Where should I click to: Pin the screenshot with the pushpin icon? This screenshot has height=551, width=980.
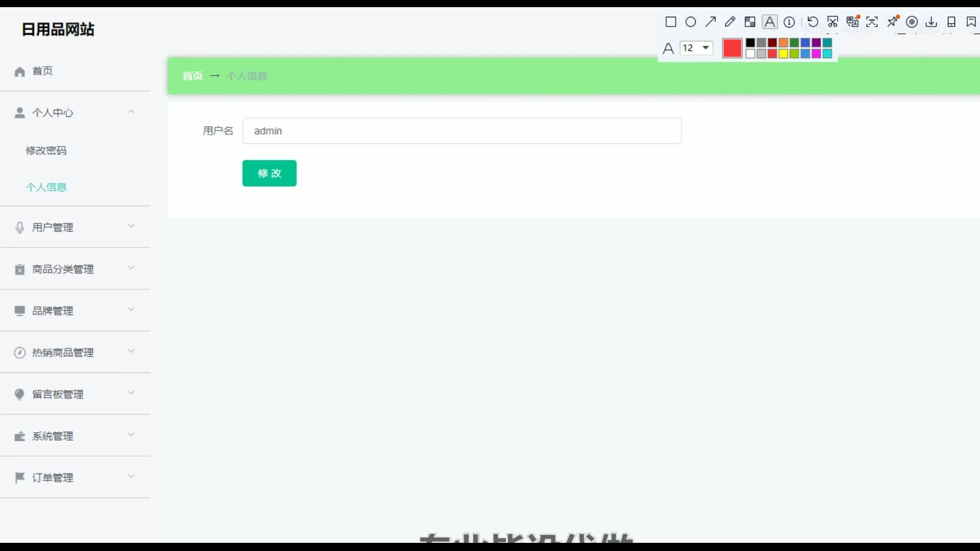point(893,21)
